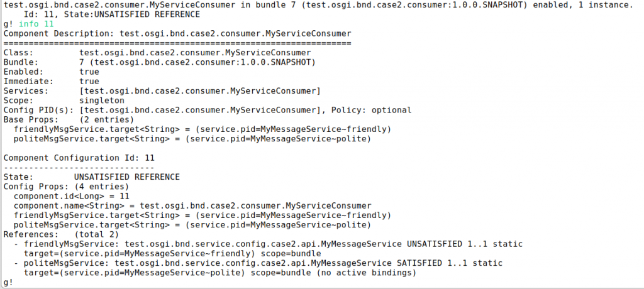Click the 'info 11' command text

tap(36, 24)
